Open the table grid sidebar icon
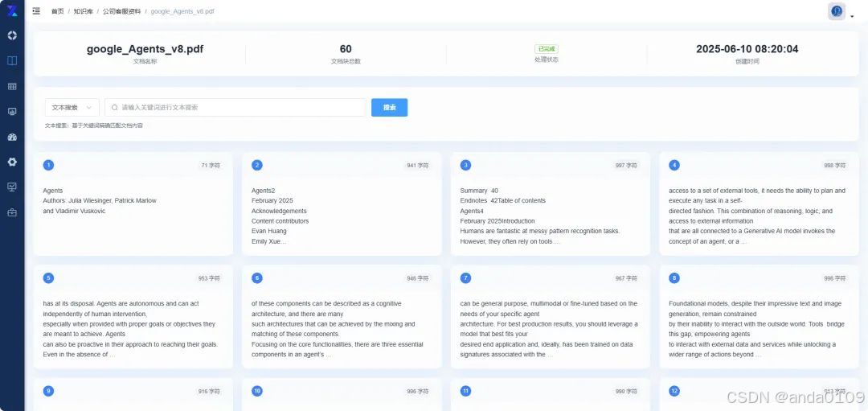The height and width of the screenshot is (411, 868). (12, 86)
